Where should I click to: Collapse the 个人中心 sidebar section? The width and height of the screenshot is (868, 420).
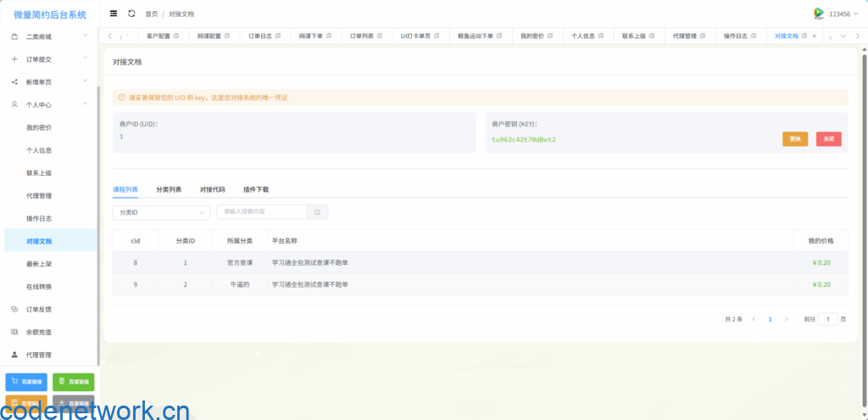coord(49,104)
